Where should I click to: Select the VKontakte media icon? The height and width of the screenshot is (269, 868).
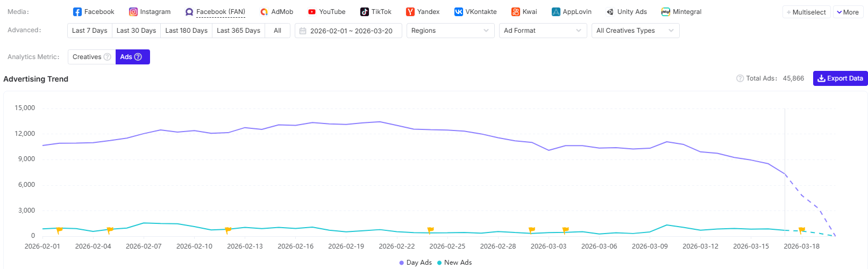[x=459, y=12]
